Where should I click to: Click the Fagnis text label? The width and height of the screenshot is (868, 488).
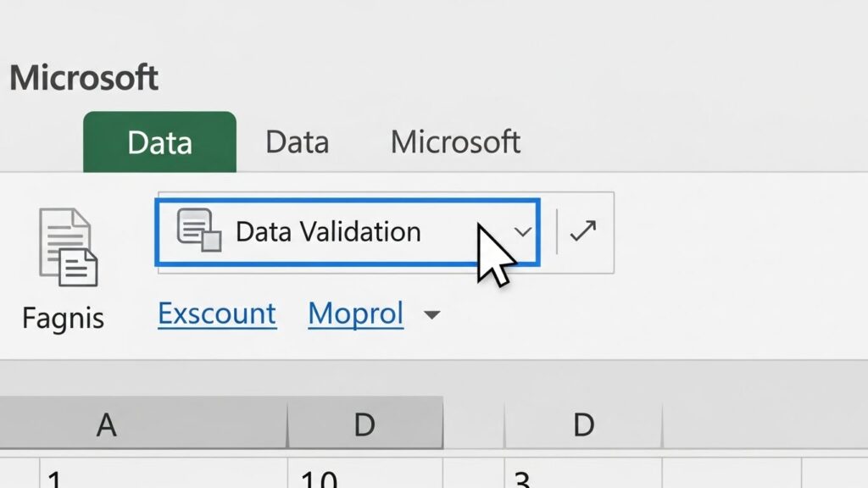63,319
